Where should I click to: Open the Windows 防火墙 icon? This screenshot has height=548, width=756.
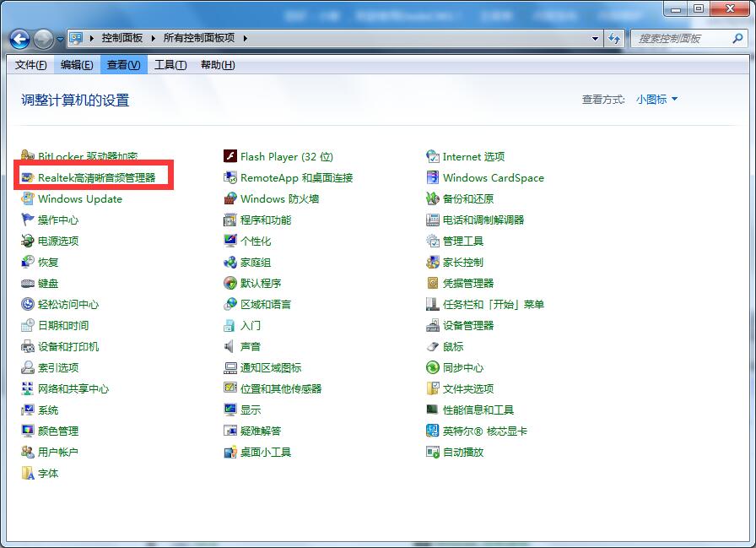[x=230, y=198]
